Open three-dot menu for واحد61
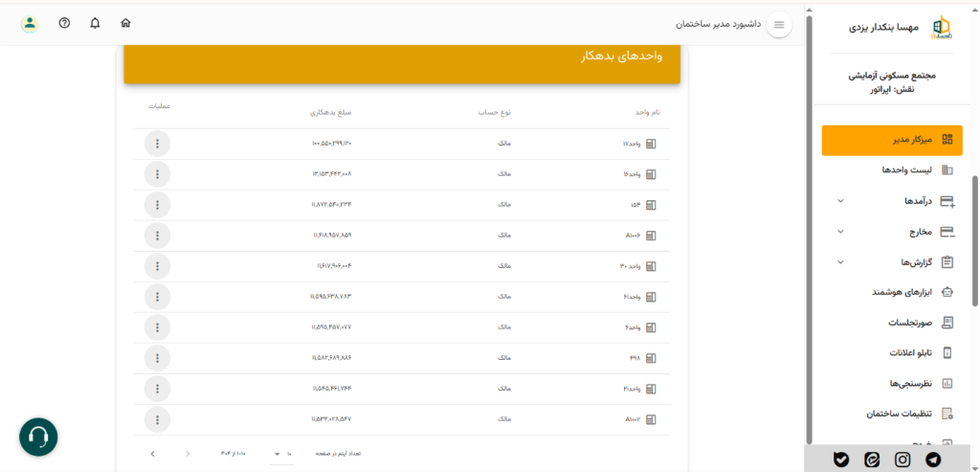Viewport: 980px width, 472px height. tap(158, 297)
